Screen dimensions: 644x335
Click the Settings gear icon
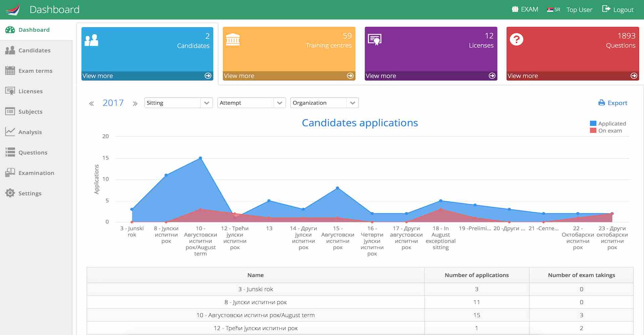point(10,193)
